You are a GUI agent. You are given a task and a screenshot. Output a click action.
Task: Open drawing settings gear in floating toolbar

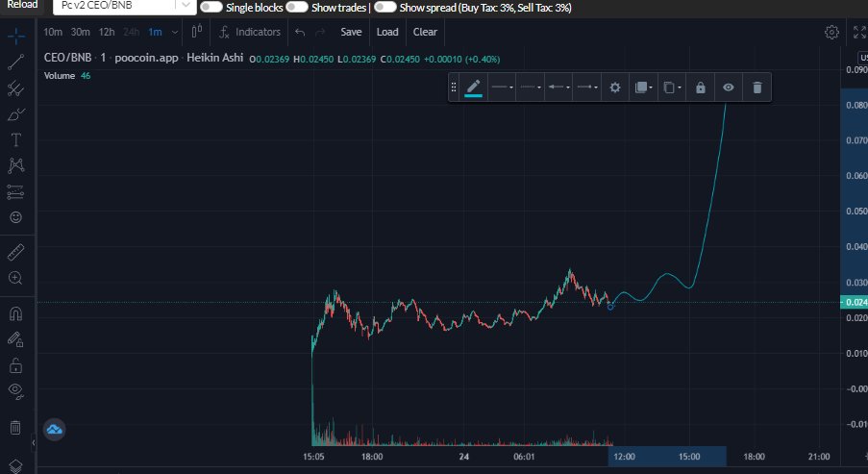(x=615, y=87)
